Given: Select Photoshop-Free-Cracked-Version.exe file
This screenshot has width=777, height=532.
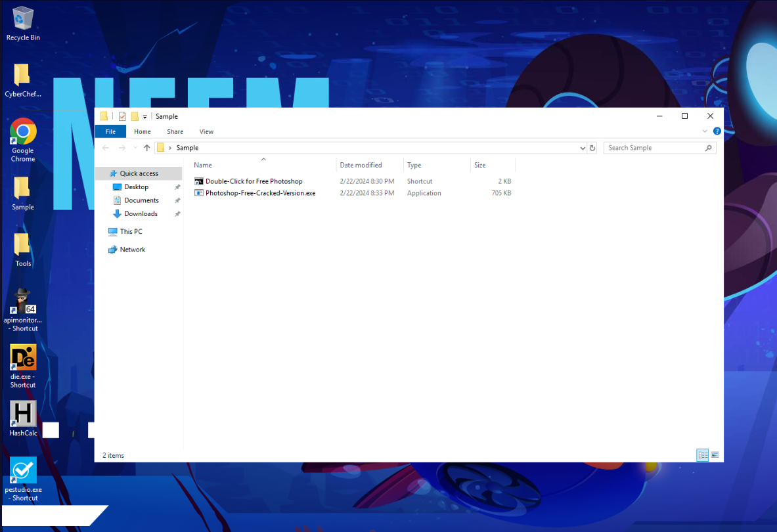Looking at the screenshot, I should coord(260,193).
